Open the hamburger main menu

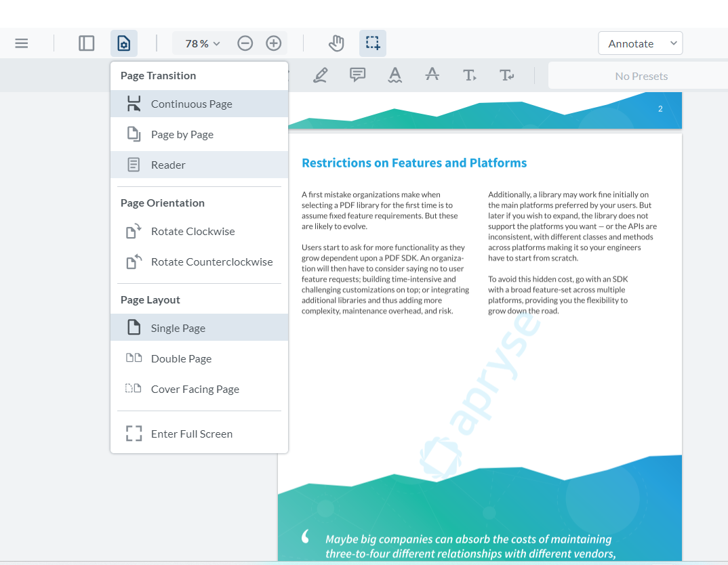coord(21,43)
